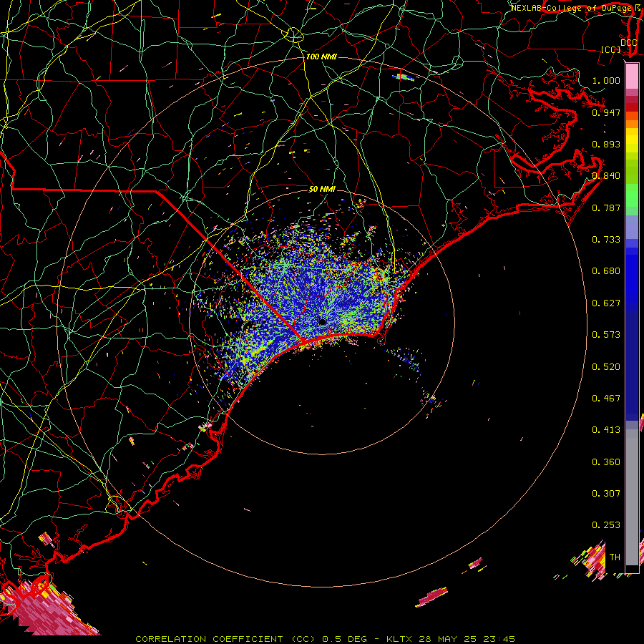The image size is (644, 644).
Task: Pick the light pink swatch beside 1.000
Action: tap(632, 77)
